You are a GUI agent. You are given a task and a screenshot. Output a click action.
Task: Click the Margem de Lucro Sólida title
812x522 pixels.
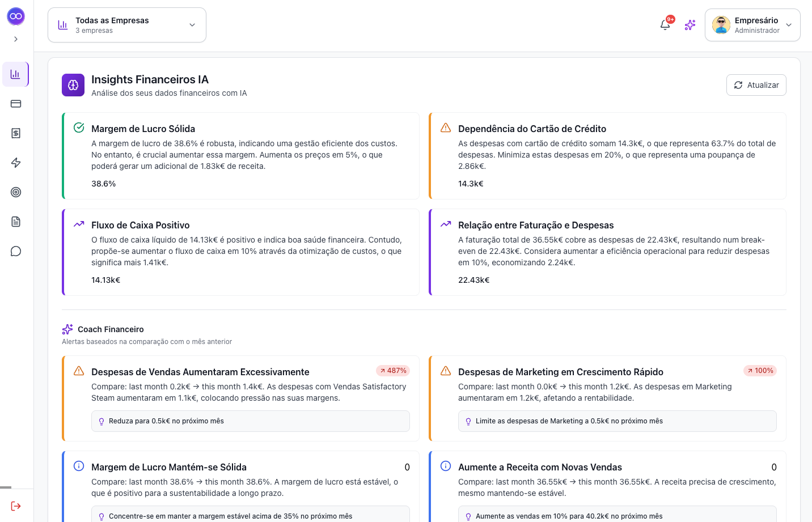[x=143, y=129]
